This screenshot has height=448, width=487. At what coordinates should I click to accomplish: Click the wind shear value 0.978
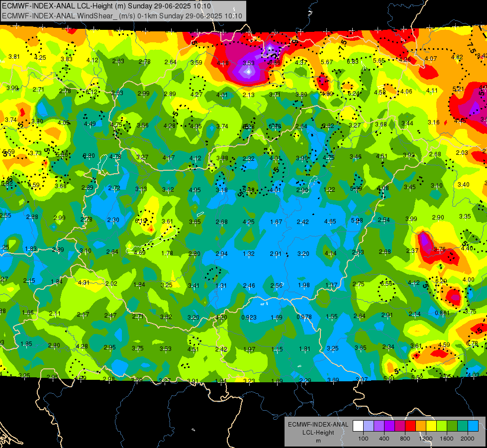click(x=304, y=317)
